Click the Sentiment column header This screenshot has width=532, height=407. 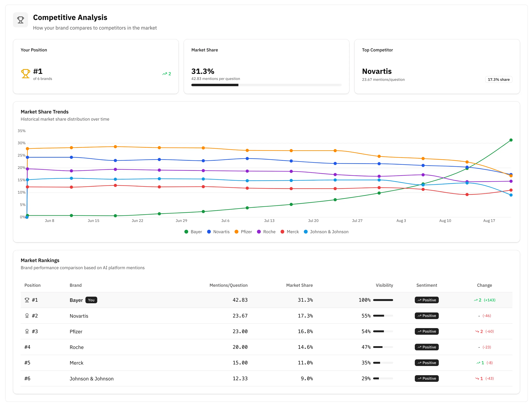(x=427, y=285)
